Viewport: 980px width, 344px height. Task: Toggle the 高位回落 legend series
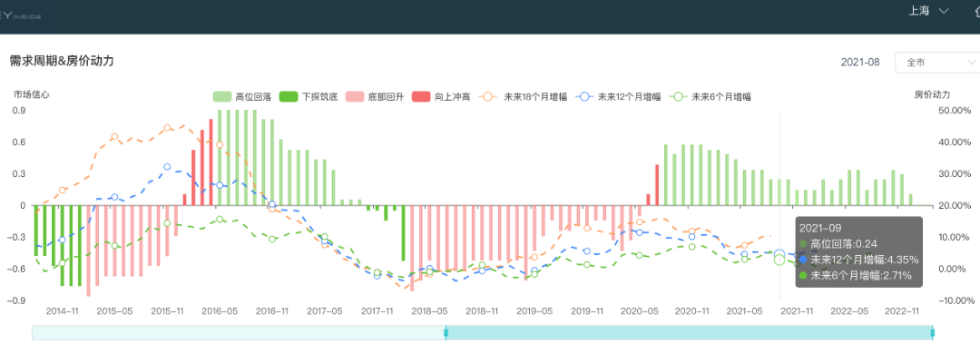click(x=242, y=97)
